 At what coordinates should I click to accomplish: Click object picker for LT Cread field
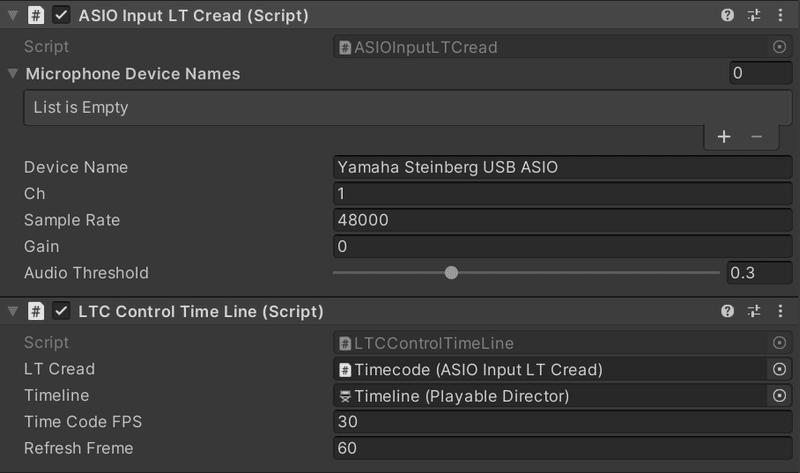(x=780, y=370)
